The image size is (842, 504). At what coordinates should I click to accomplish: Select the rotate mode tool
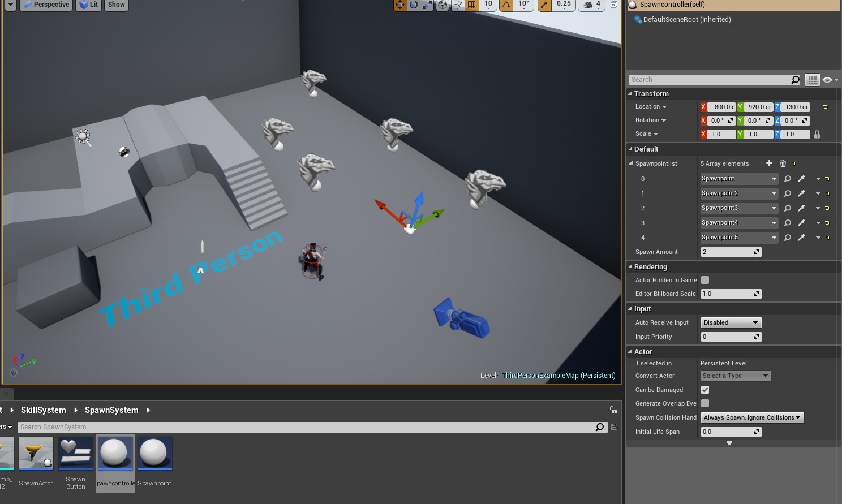pyautogui.click(x=414, y=5)
